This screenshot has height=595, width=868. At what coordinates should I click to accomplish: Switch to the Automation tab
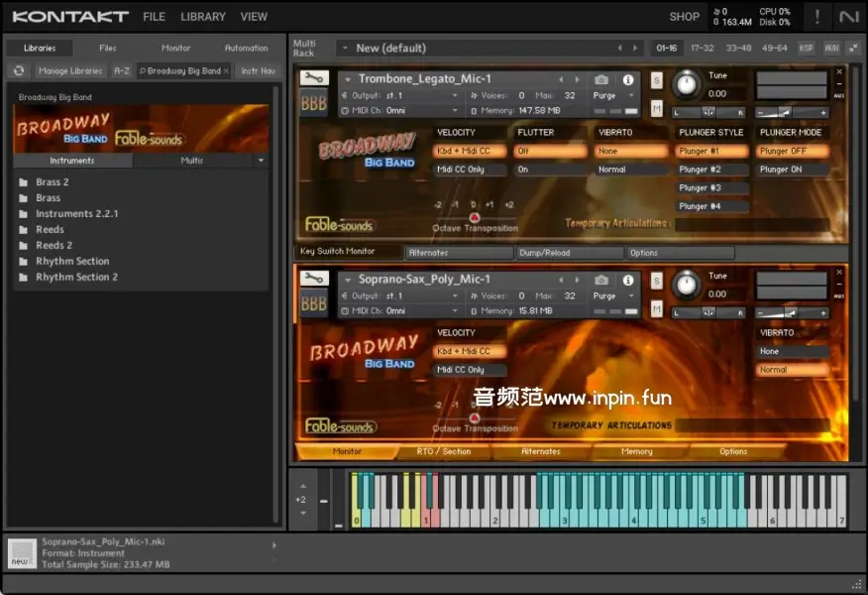246,48
